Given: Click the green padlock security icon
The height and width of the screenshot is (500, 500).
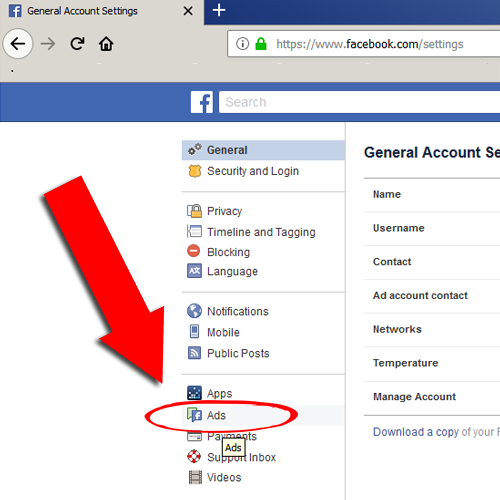Looking at the screenshot, I should click(x=261, y=44).
